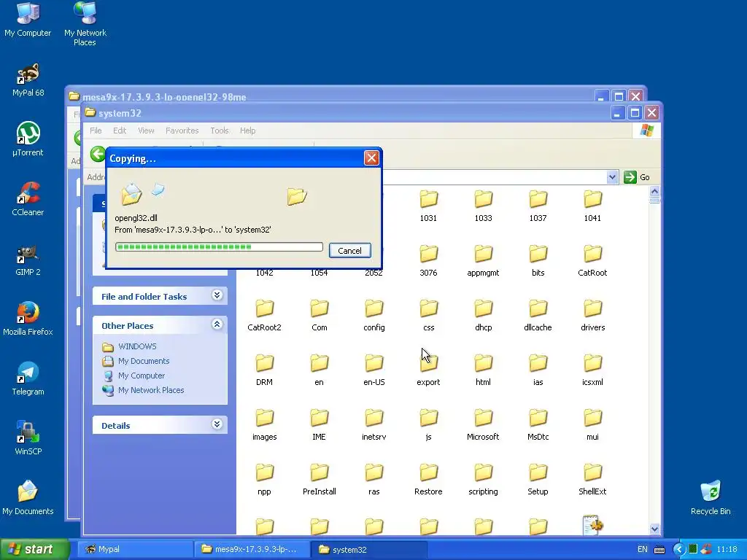Select the config folder
This screenshot has height=560, width=747.
click(374, 315)
